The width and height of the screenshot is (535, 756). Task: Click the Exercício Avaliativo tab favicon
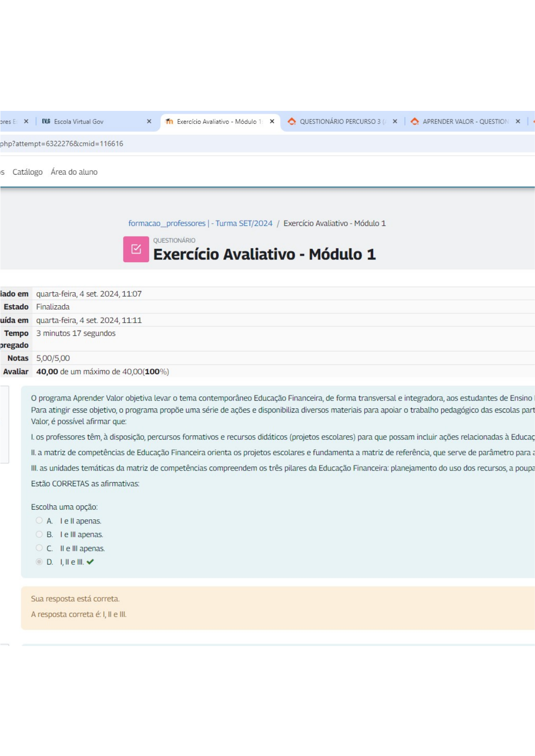coord(169,122)
